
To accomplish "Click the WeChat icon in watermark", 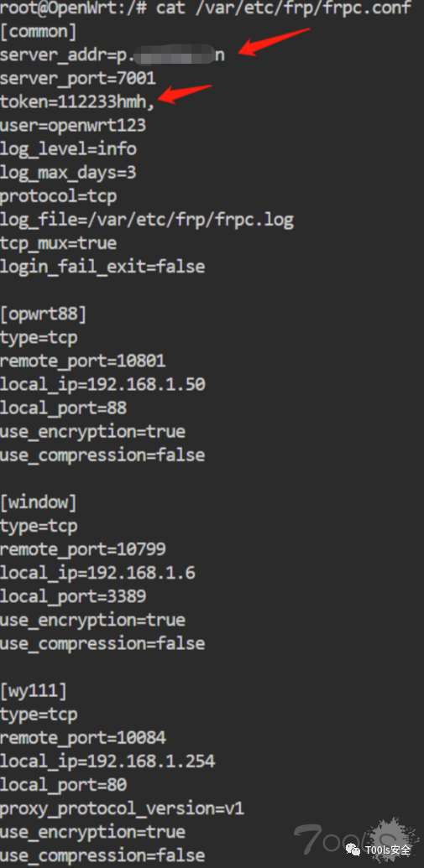I will (353, 850).
